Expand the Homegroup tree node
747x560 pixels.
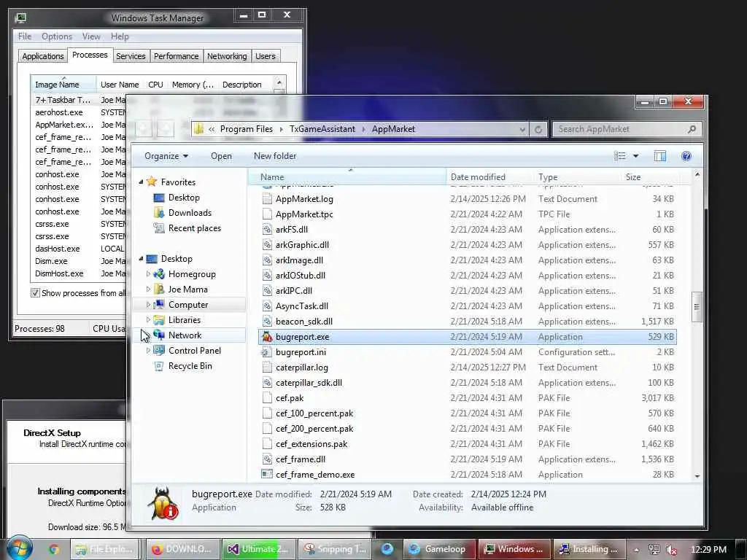[148, 274]
